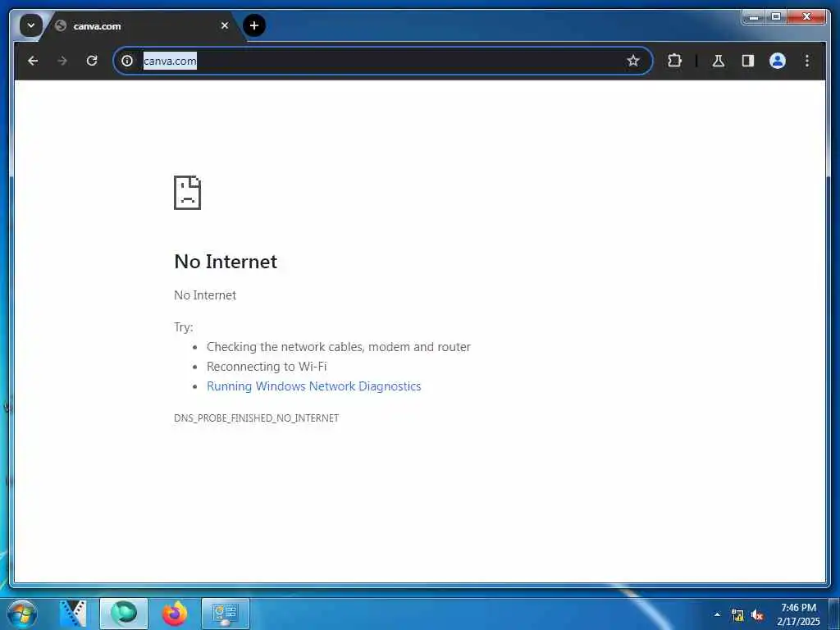Screen dimensions: 840x630
Task: View site information icon in address bar
Action: click(127, 61)
